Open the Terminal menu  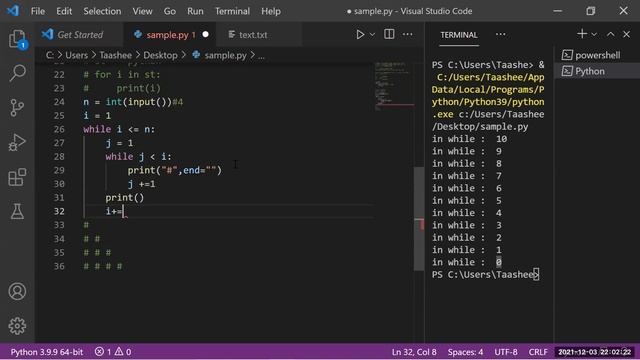tap(232, 11)
